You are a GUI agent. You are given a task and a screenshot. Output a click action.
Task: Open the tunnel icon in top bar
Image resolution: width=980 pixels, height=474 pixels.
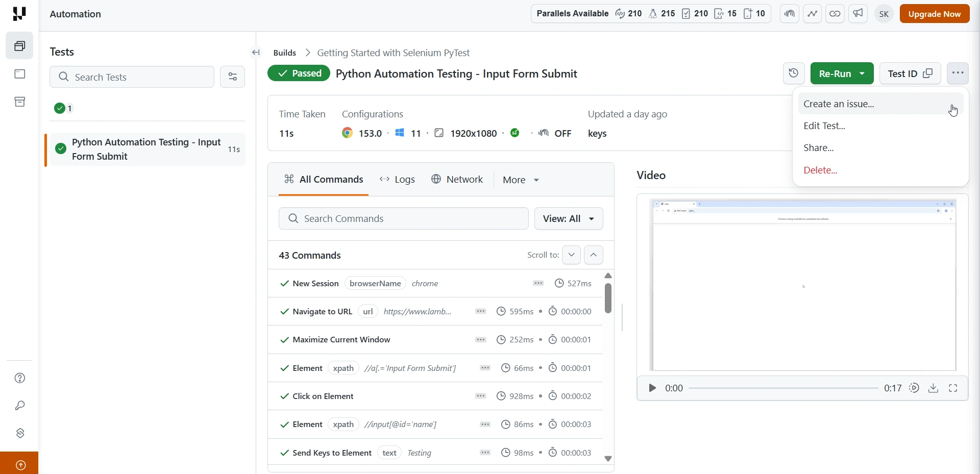pos(790,14)
